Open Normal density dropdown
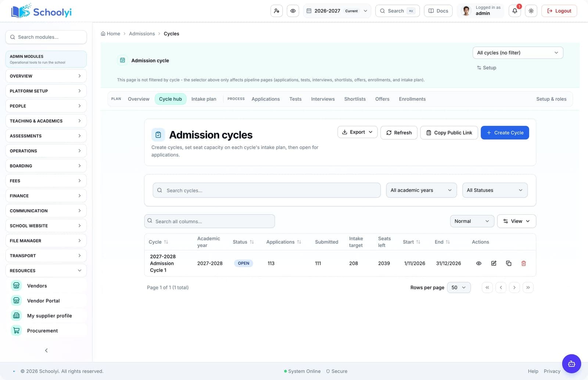This screenshot has height=380, width=588. [x=472, y=221]
